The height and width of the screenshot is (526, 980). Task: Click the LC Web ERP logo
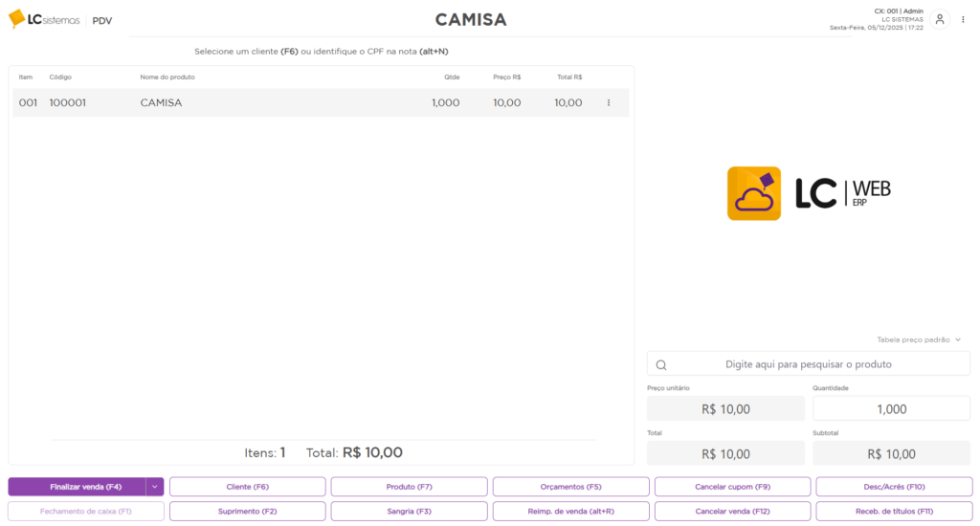pos(809,193)
